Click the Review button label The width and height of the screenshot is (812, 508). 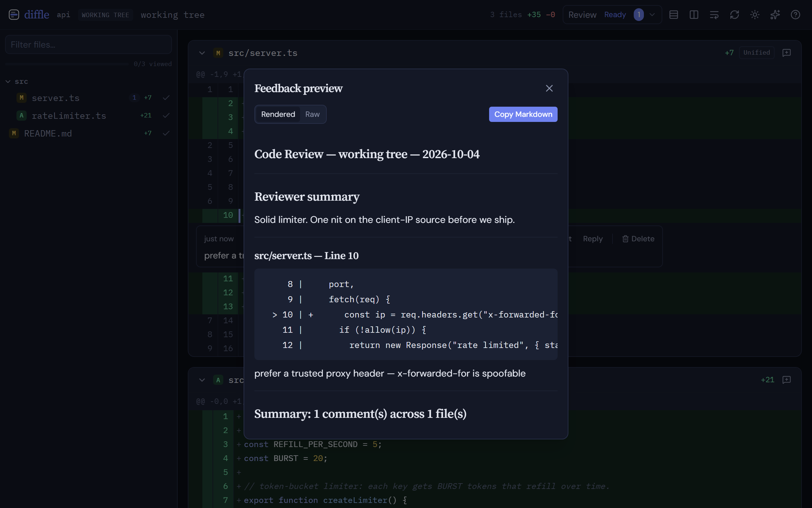click(x=582, y=15)
